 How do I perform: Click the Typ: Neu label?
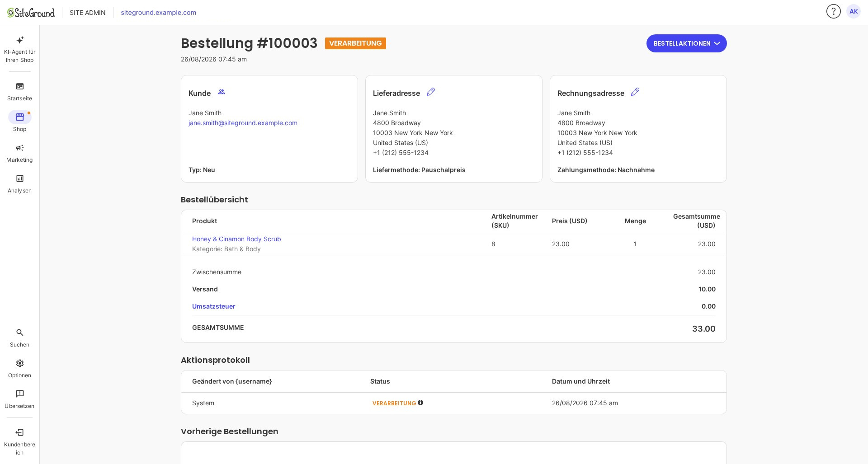(202, 170)
